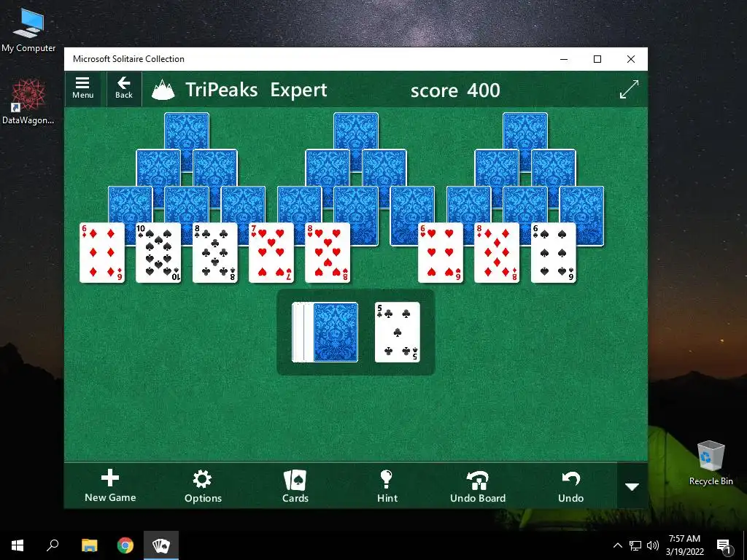
Task: Go Back to the game list
Action: pos(124,88)
